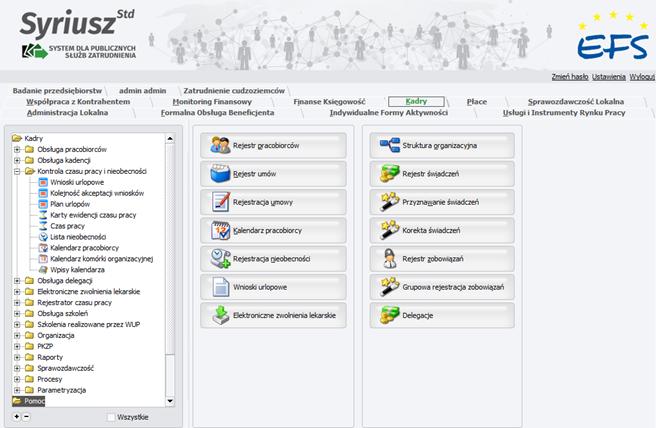Image resolution: width=656 pixels, height=428 pixels.
Task: Expand all tree nodes with plus button
Action: [x=16, y=416]
